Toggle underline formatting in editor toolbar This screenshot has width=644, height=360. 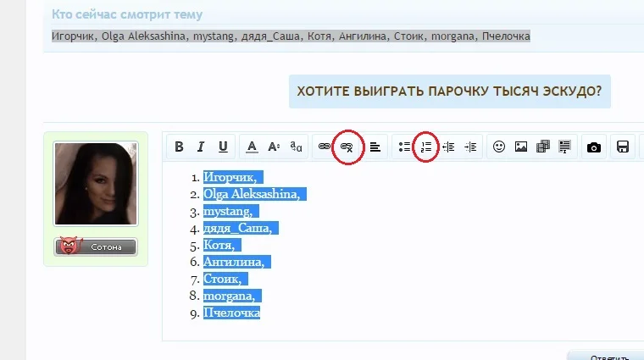[223, 147]
